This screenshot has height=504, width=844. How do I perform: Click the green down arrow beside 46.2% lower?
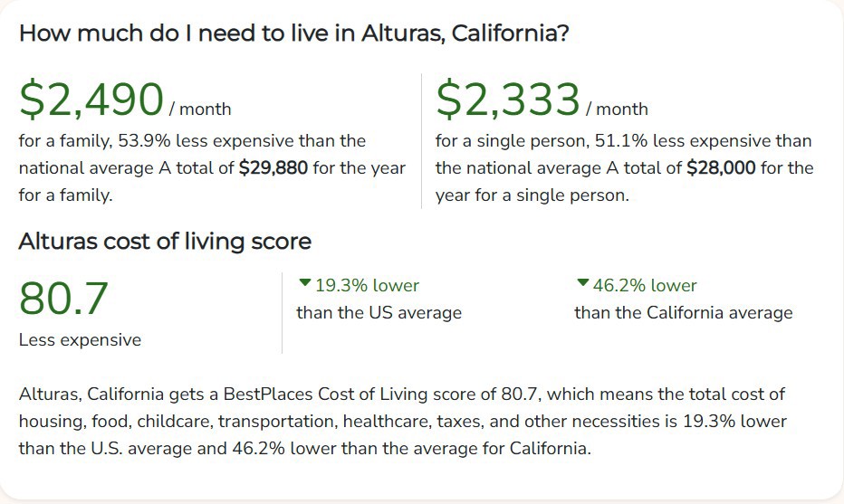coord(582,285)
